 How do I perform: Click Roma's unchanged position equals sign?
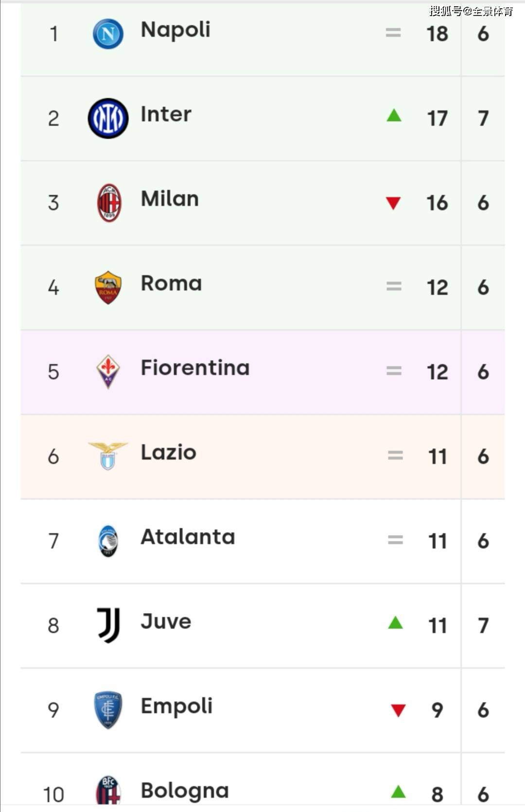(394, 287)
